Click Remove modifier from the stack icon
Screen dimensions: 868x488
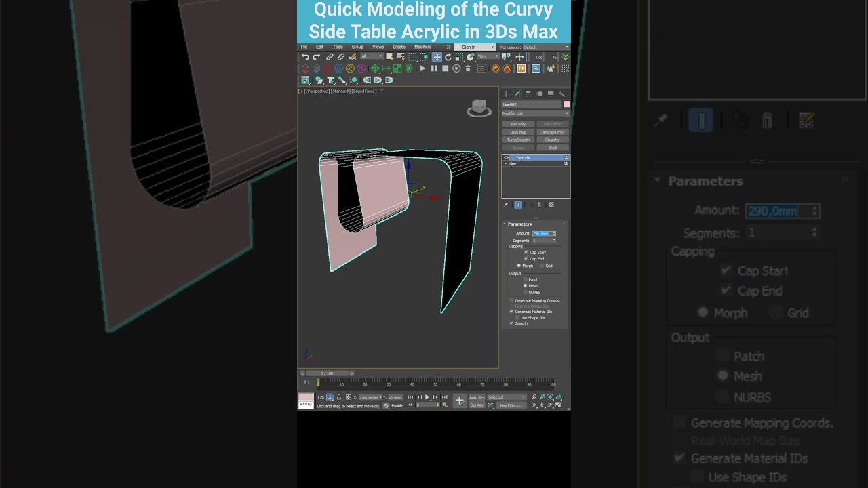539,205
